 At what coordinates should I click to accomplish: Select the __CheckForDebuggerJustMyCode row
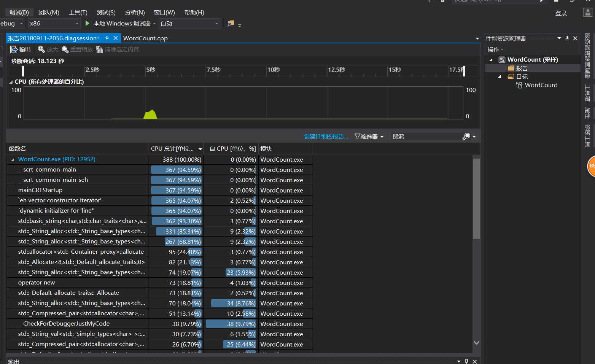pos(160,324)
